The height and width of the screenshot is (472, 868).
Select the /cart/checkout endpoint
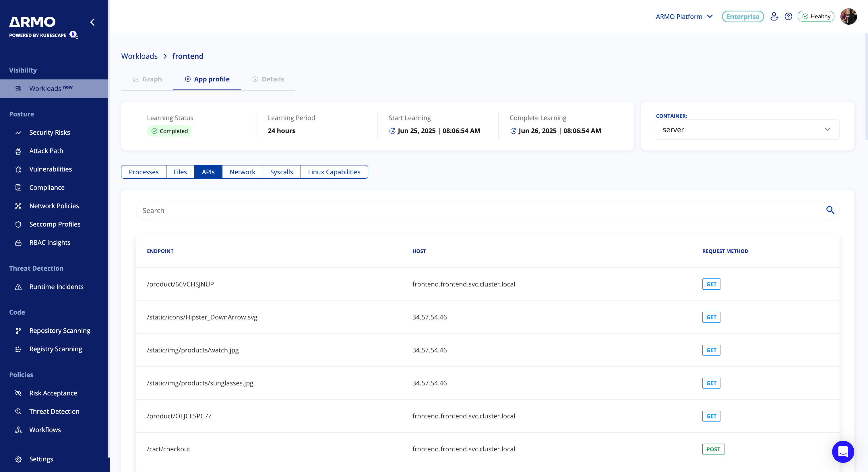(x=168, y=449)
